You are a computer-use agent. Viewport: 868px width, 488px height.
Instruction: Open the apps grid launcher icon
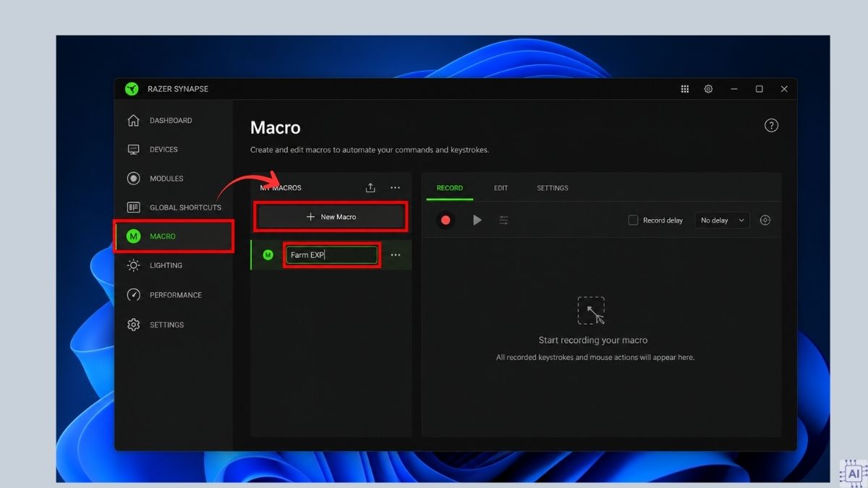[684, 89]
